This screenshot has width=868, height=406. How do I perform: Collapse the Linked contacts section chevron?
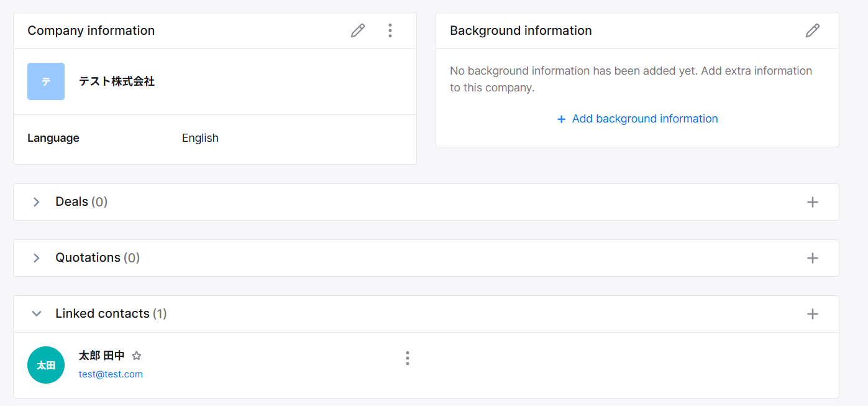tap(37, 314)
